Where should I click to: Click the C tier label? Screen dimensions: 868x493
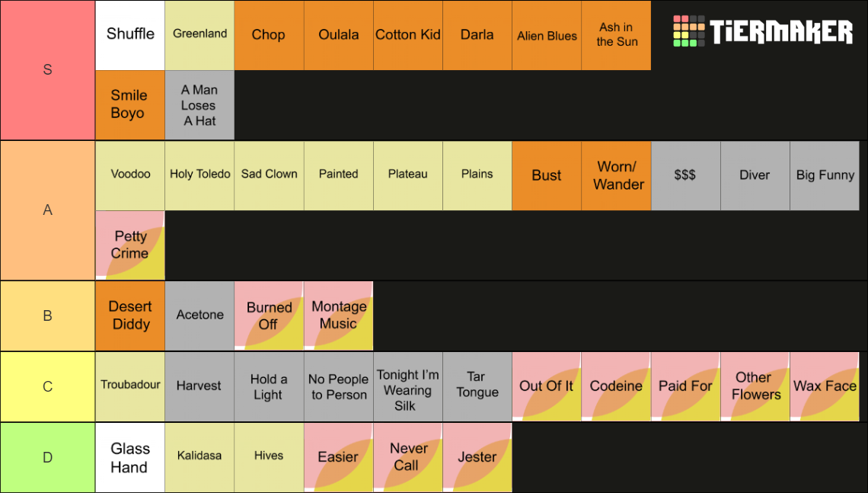point(48,386)
